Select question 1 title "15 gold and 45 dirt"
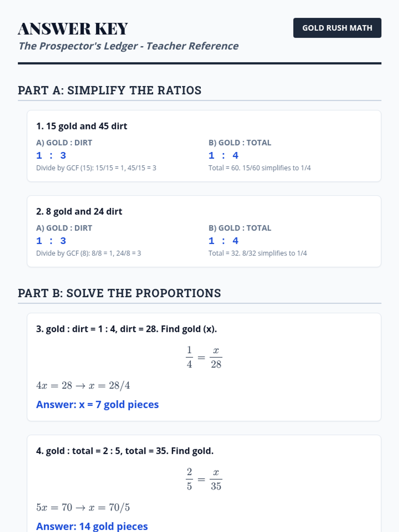Image resolution: width=399 pixels, height=532 pixels. pos(82,126)
